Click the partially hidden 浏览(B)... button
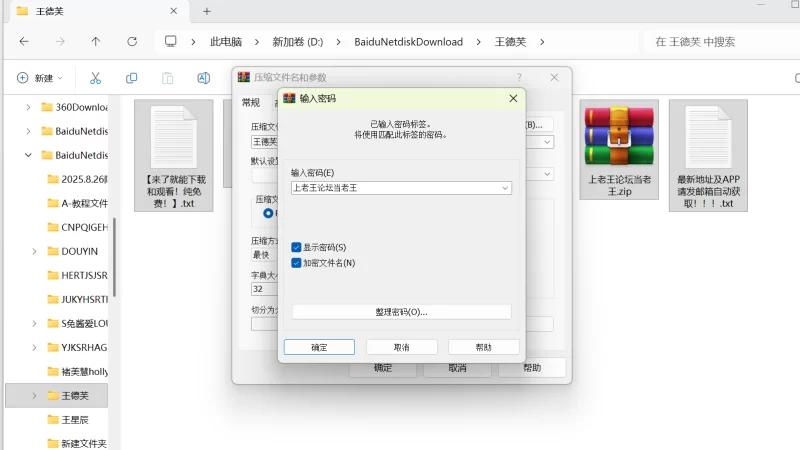 (x=539, y=124)
